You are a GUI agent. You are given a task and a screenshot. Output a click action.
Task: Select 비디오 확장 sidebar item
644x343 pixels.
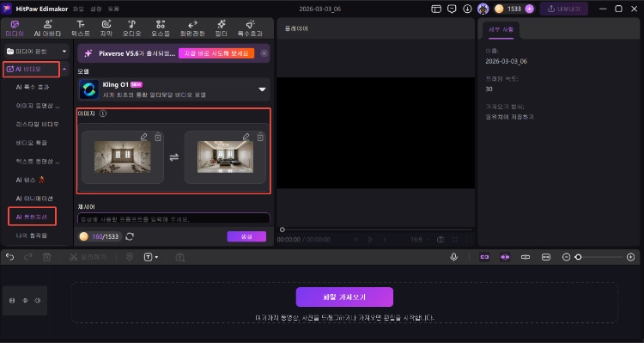point(31,143)
